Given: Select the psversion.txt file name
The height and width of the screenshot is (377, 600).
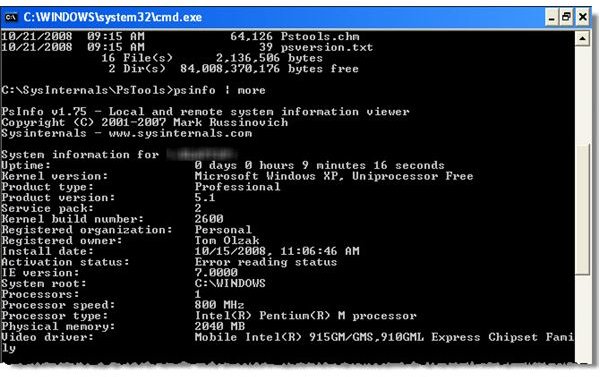Looking at the screenshot, I should pyautogui.click(x=327, y=47).
